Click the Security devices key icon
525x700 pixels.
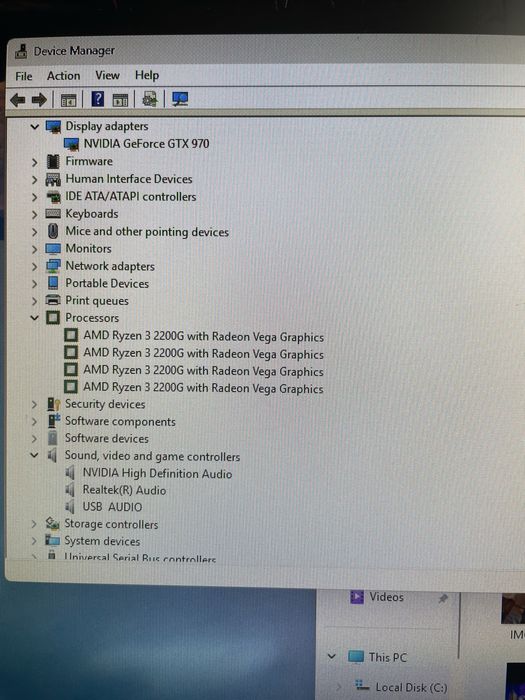[53, 404]
